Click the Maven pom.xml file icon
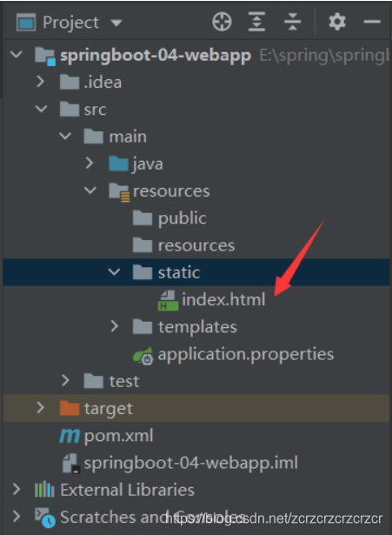The image size is (392, 535). point(70,436)
